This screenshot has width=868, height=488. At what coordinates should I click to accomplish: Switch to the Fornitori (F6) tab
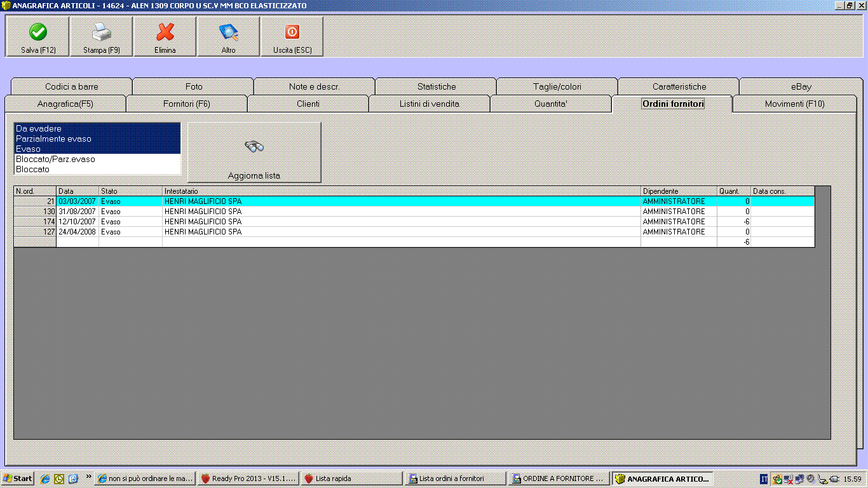(187, 104)
